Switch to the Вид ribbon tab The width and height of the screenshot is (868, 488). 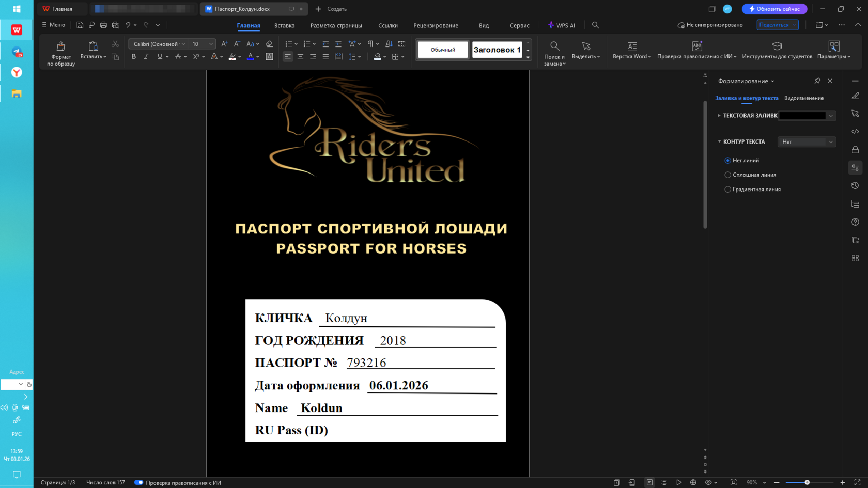coord(484,25)
